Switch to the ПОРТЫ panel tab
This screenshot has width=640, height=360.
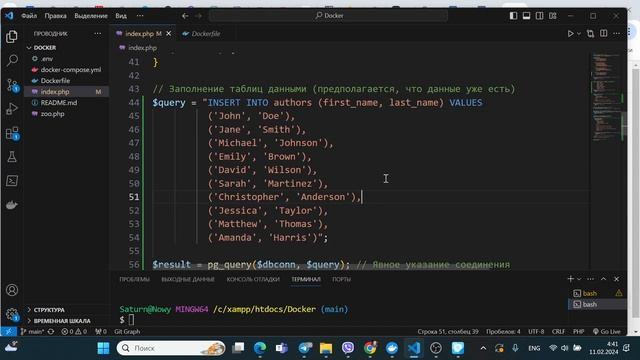[x=341, y=280]
